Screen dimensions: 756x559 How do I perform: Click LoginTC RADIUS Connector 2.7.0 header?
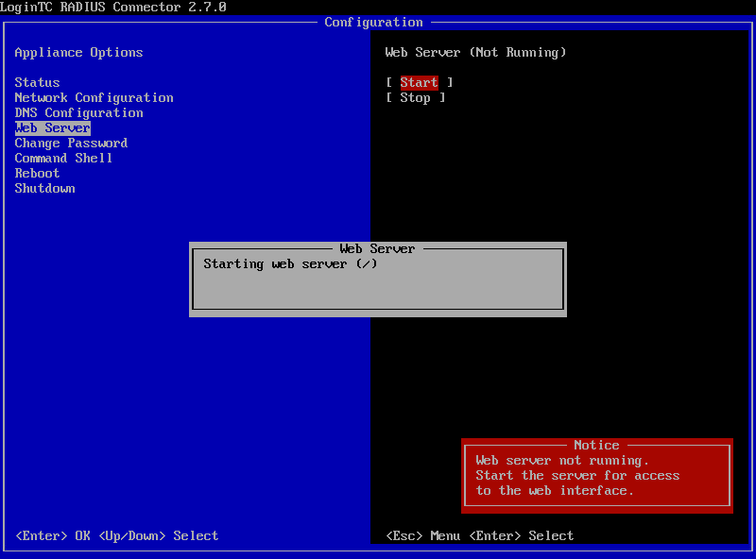coord(113,8)
